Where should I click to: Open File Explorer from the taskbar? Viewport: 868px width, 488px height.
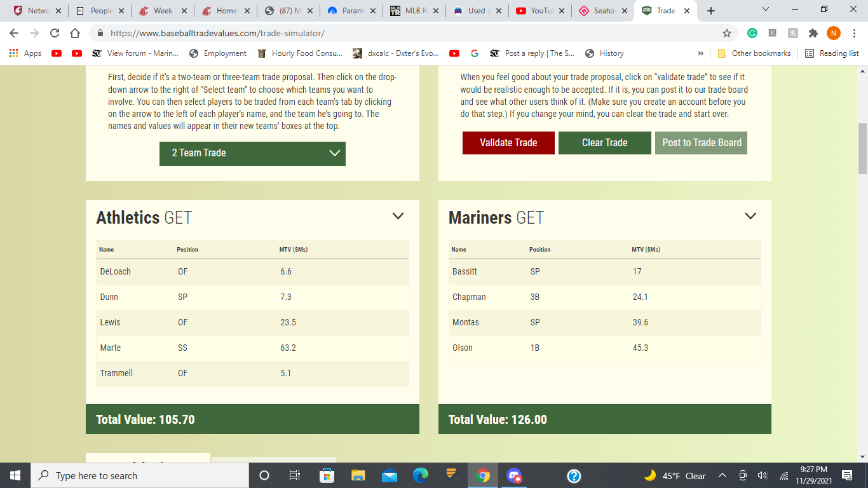[358, 475]
